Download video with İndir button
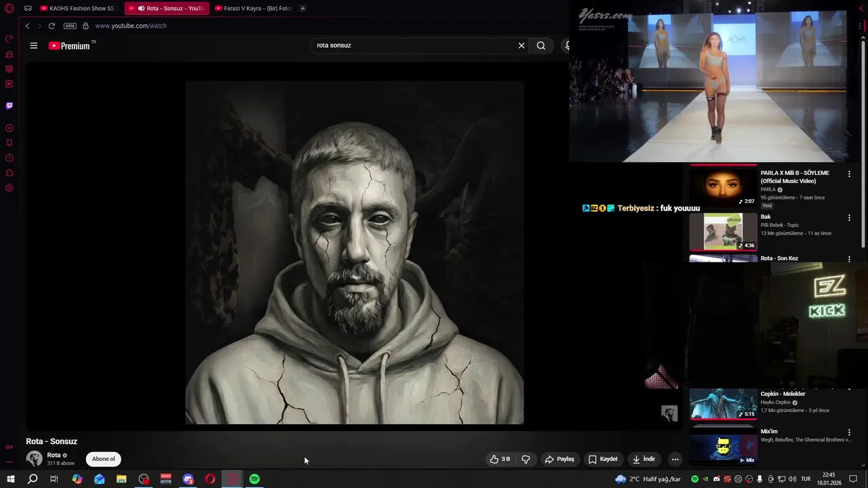Image resolution: width=868 pixels, height=488 pixels. [644, 459]
